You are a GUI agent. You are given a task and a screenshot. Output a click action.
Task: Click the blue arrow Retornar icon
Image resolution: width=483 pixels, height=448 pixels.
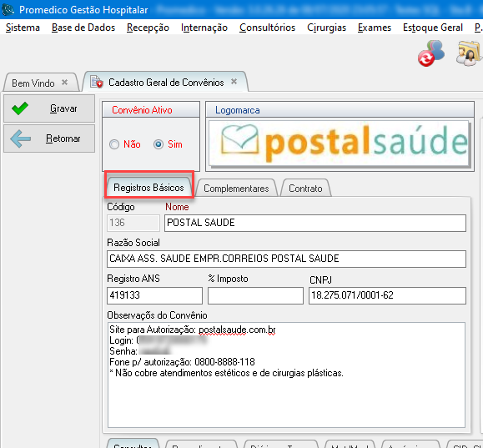point(20,138)
